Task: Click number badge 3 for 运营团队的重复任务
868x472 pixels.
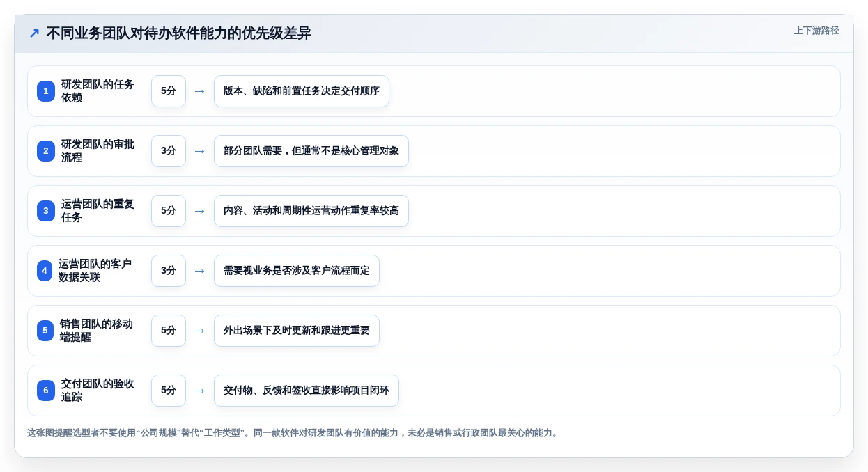Action: (x=46, y=211)
